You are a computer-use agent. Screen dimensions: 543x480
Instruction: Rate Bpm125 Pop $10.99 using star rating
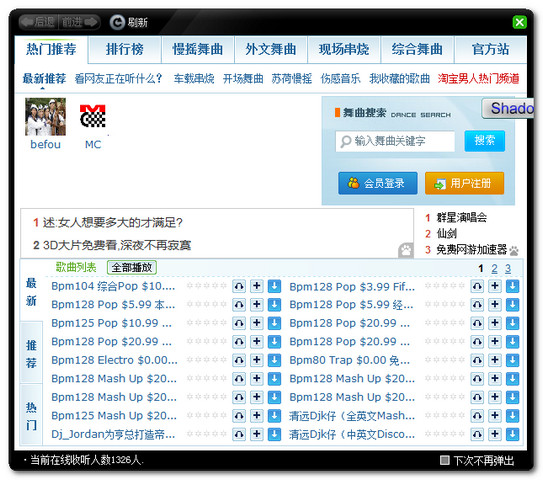coord(206,323)
